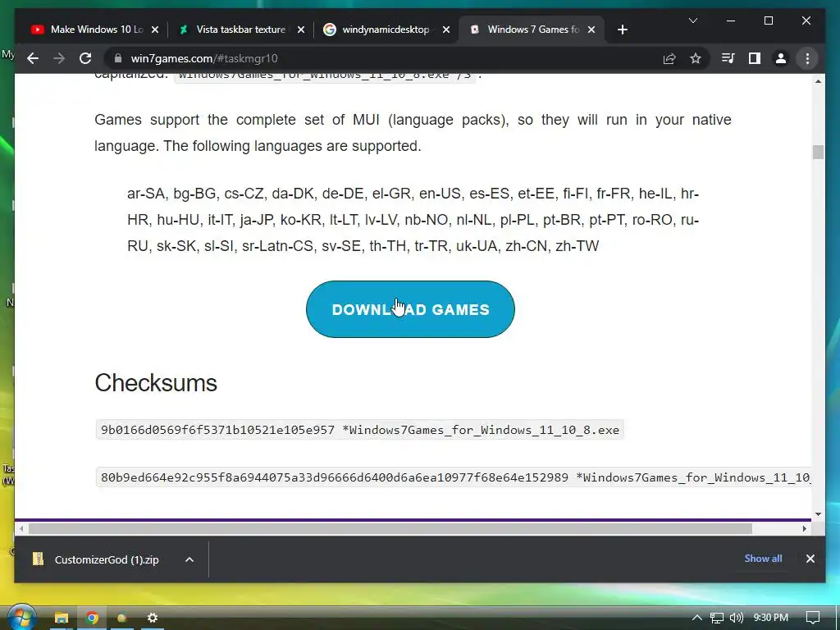Click the scrollbar up arrow
Image resolution: width=840 pixels, height=630 pixels.
coord(818,81)
